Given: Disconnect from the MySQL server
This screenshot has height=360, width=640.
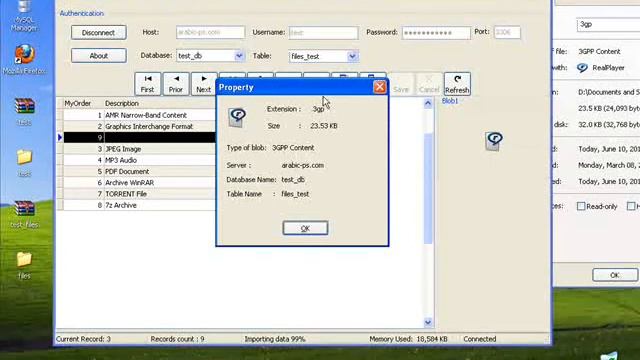Looking at the screenshot, I should (98, 33).
